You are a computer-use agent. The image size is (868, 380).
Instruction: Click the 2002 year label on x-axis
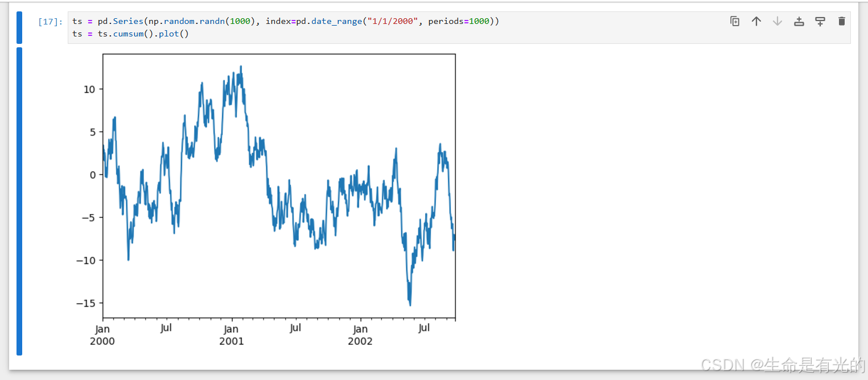(360, 341)
